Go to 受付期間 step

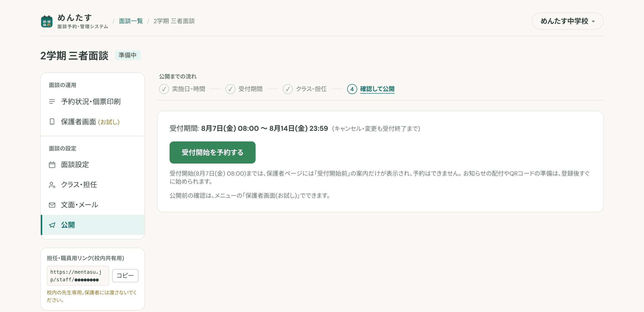tap(250, 89)
